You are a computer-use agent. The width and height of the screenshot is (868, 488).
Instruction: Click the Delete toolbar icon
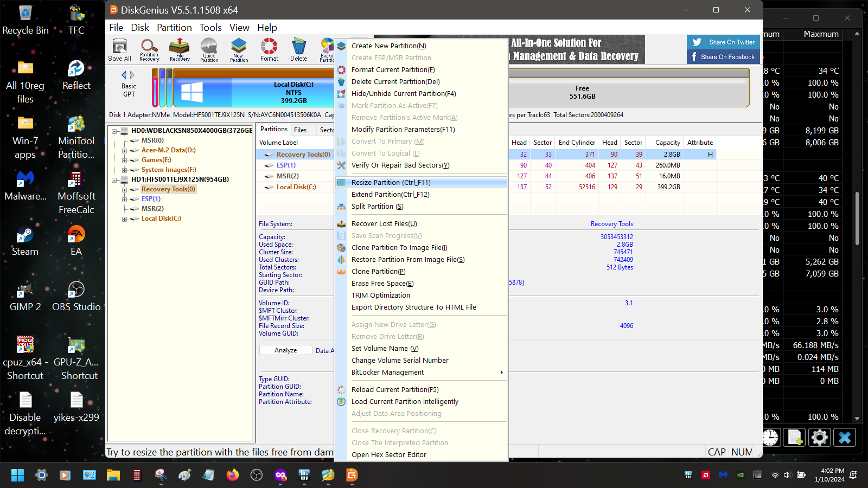(x=298, y=50)
